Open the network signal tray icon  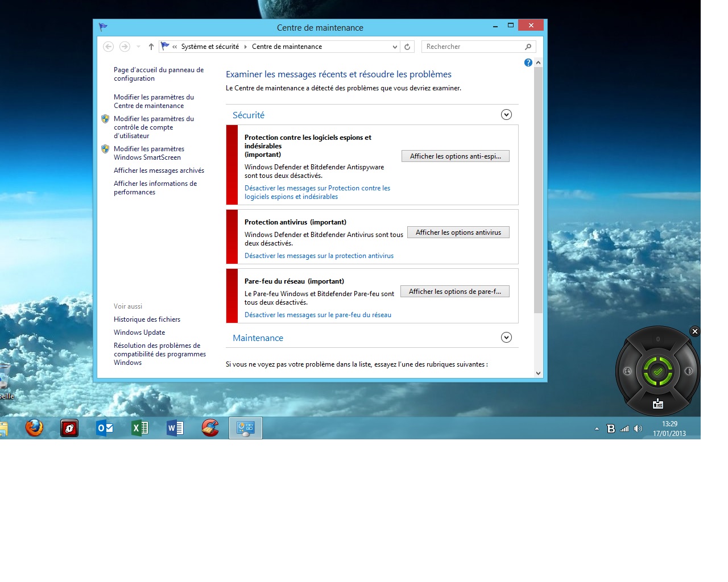point(624,429)
